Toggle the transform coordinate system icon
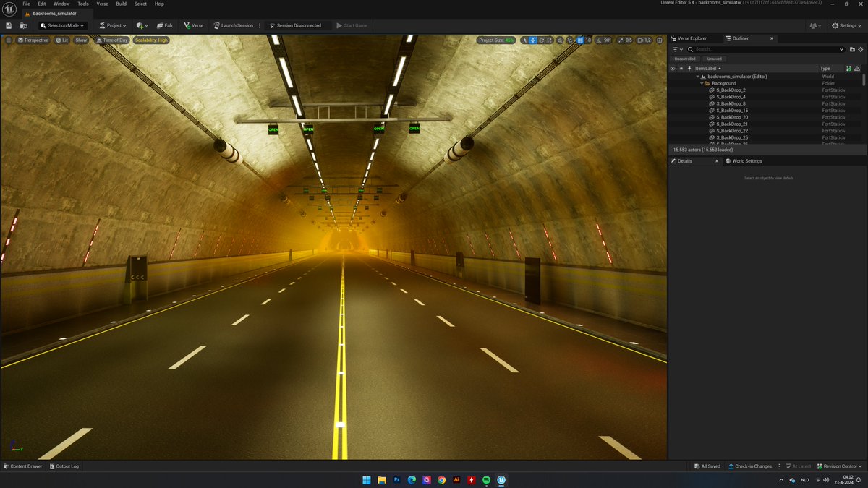This screenshot has height=488, width=868. (x=559, y=40)
